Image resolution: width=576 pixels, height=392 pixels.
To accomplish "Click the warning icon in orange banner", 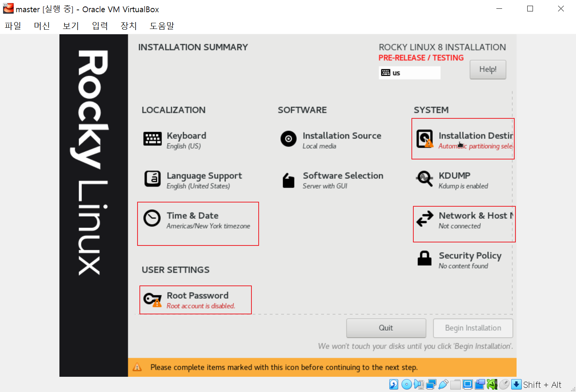I will tap(137, 367).
